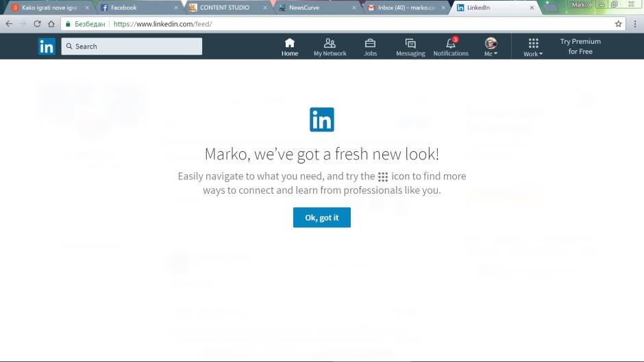Close the Facebook tab

pos(176,8)
